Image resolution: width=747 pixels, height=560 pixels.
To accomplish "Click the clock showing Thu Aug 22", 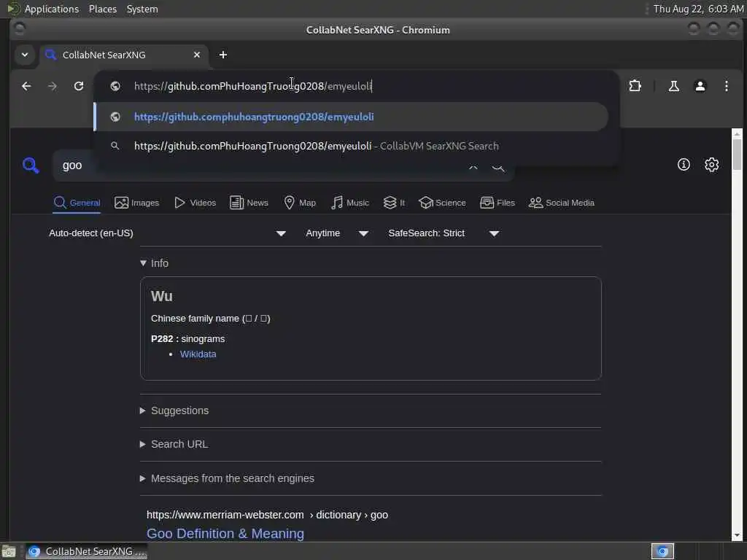I will click(x=698, y=9).
